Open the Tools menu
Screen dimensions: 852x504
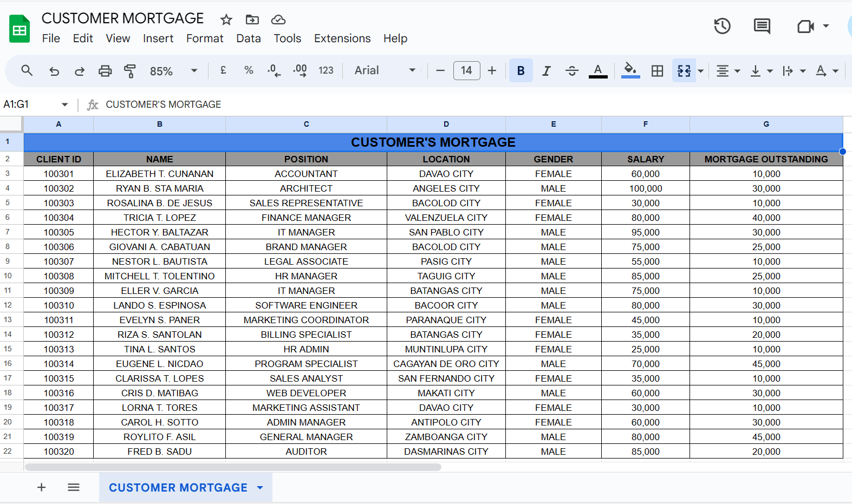tap(288, 38)
